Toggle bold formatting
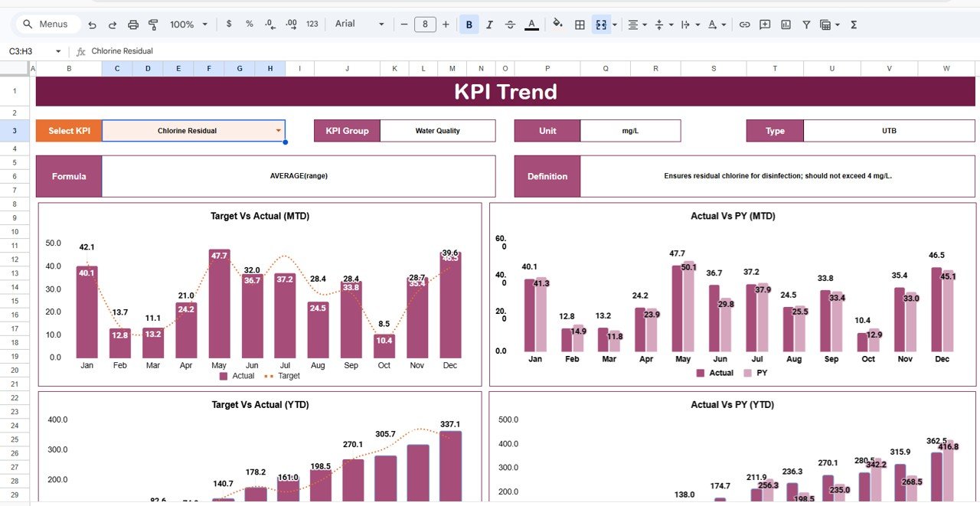The height and width of the screenshot is (506, 980). (469, 24)
